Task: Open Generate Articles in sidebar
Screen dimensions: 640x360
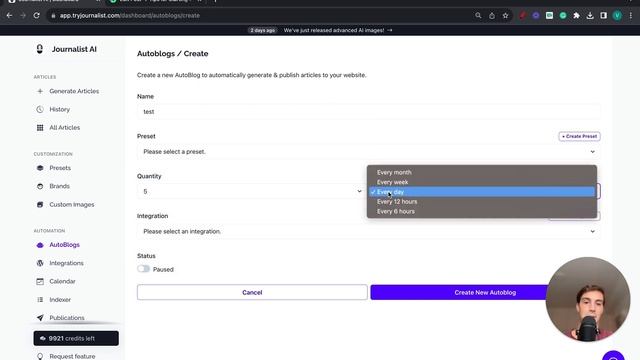Action: point(74,91)
